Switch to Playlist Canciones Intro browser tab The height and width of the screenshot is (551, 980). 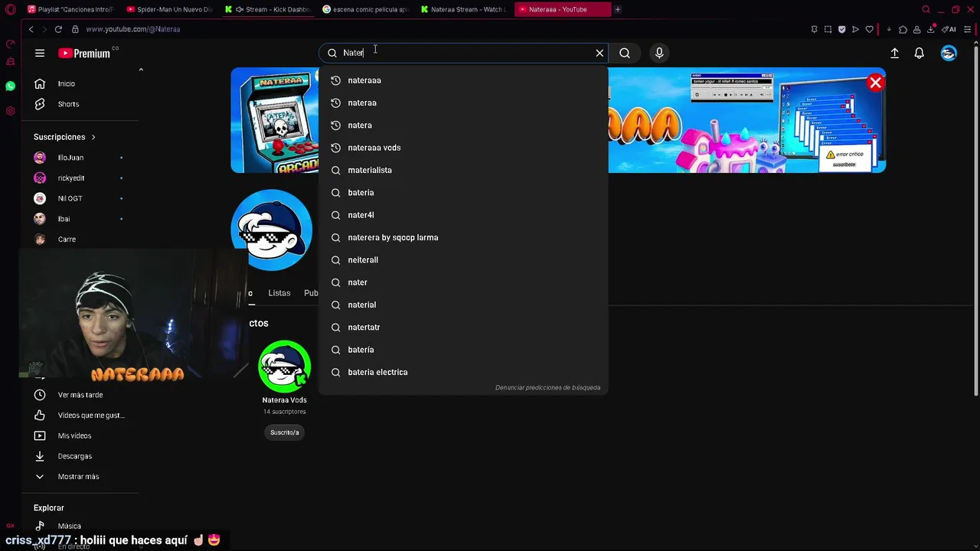70,9
